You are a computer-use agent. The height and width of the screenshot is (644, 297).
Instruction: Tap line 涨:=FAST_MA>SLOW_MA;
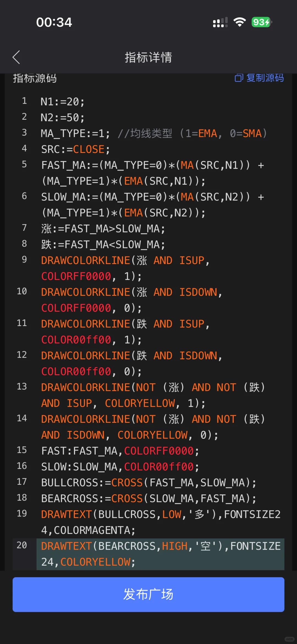coord(103,229)
